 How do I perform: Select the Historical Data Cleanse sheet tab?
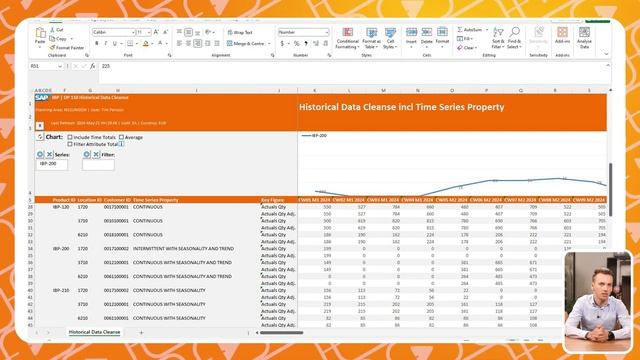tap(94, 332)
